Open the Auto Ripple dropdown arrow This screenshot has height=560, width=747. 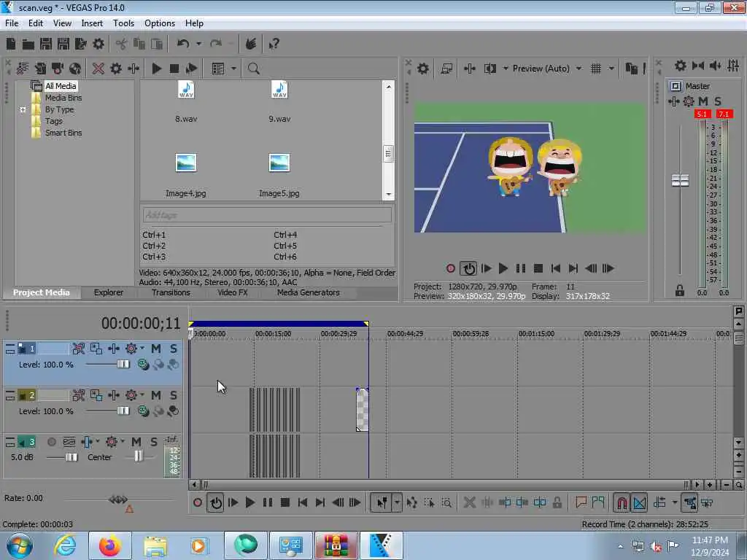point(674,502)
